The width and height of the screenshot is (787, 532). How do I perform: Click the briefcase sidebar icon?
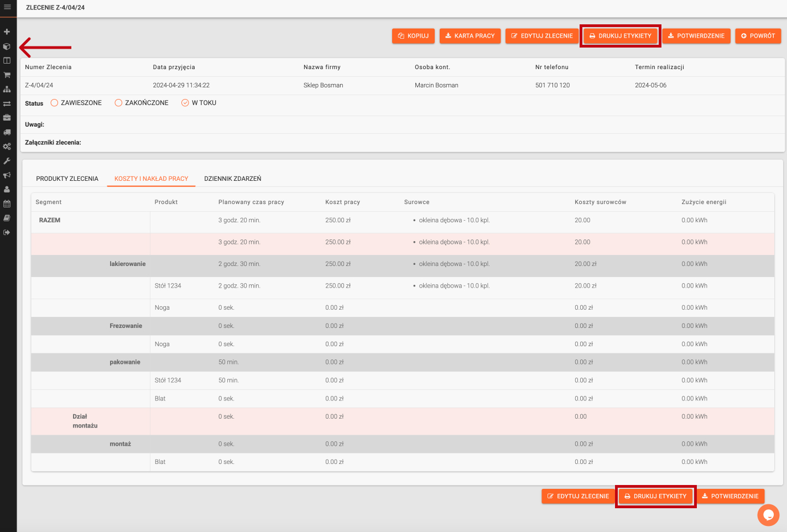pos(7,118)
